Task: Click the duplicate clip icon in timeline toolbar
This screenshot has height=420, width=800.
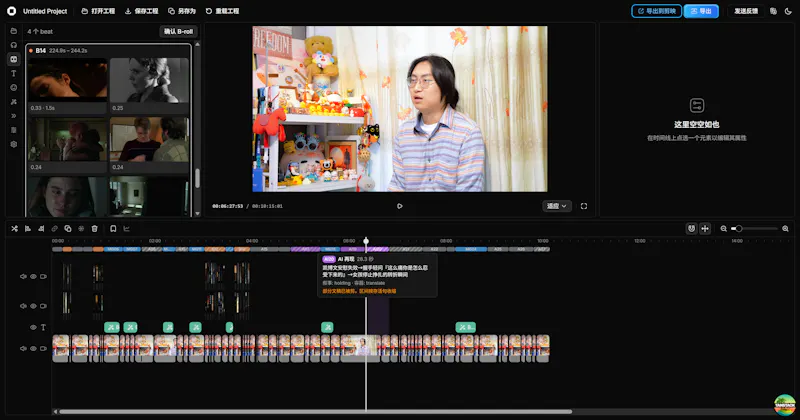Action: (x=68, y=229)
